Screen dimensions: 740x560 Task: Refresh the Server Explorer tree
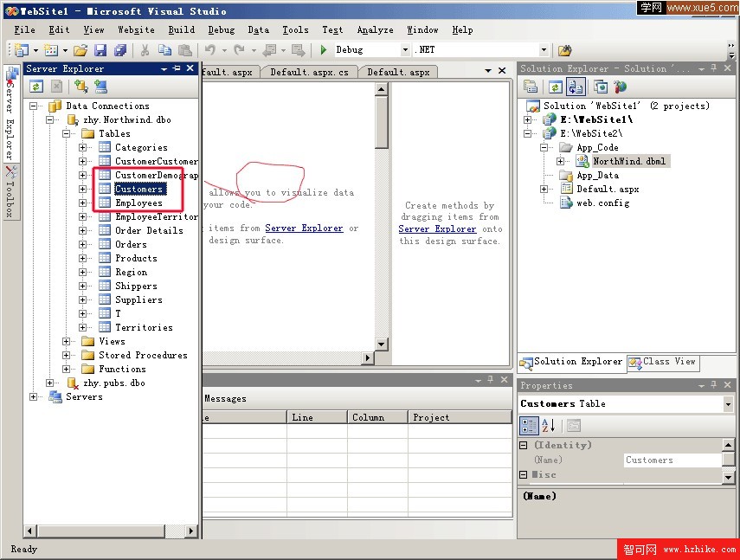tap(36, 87)
